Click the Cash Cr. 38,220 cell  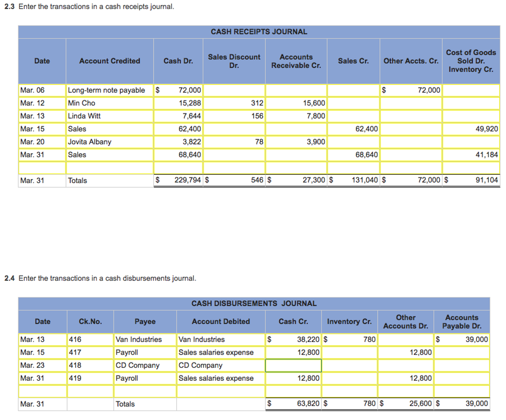click(x=293, y=340)
